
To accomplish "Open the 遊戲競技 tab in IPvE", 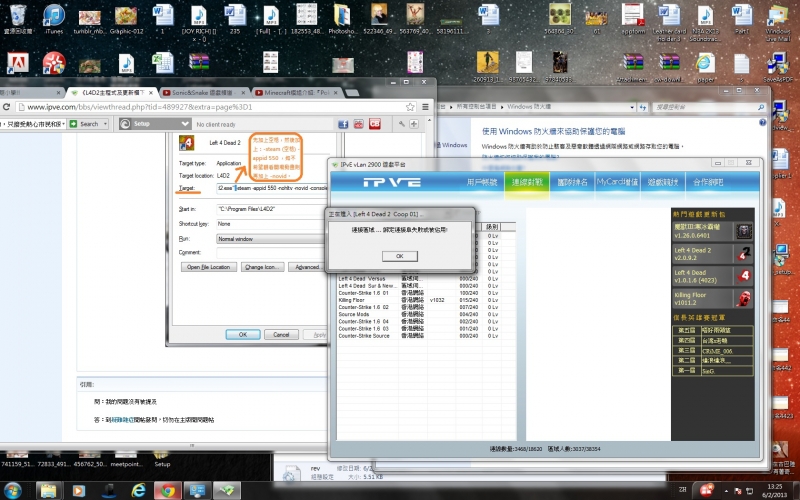I will tap(663, 182).
